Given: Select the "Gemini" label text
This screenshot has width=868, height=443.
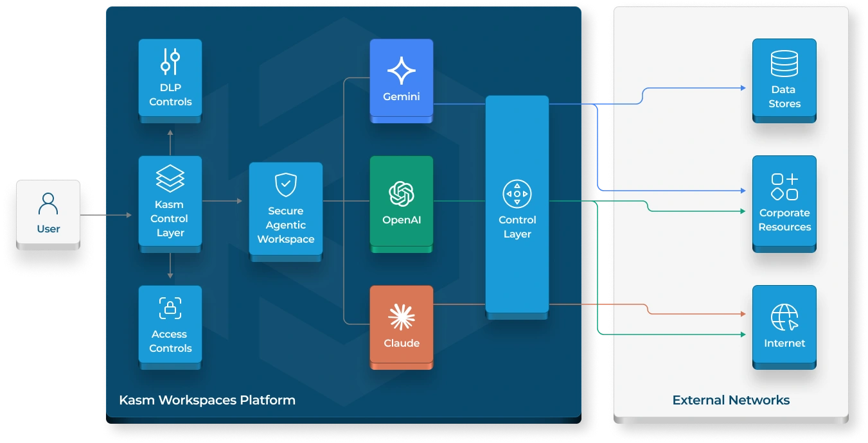Looking at the screenshot, I should (402, 96).
